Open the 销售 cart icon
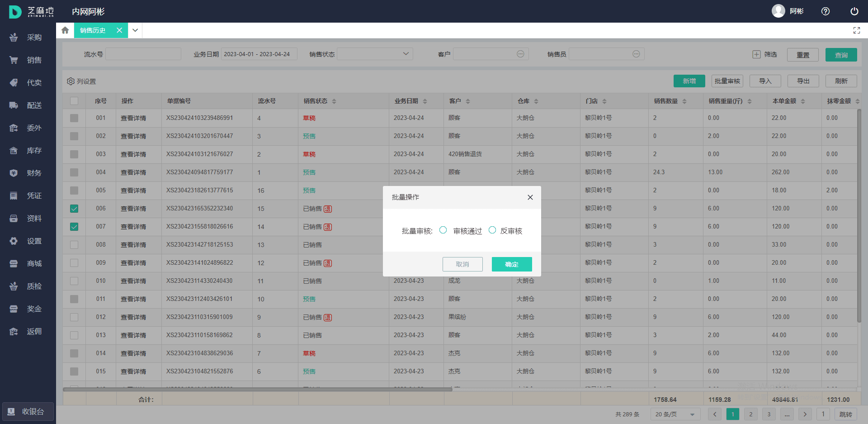868x424 pixels. pos(14,60)
